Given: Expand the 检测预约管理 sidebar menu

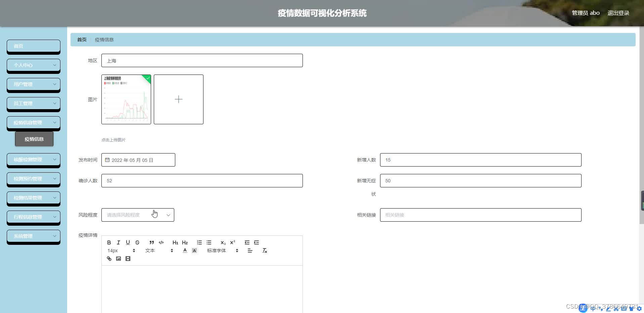Looking at the screenshot, I should click(34, 179).
